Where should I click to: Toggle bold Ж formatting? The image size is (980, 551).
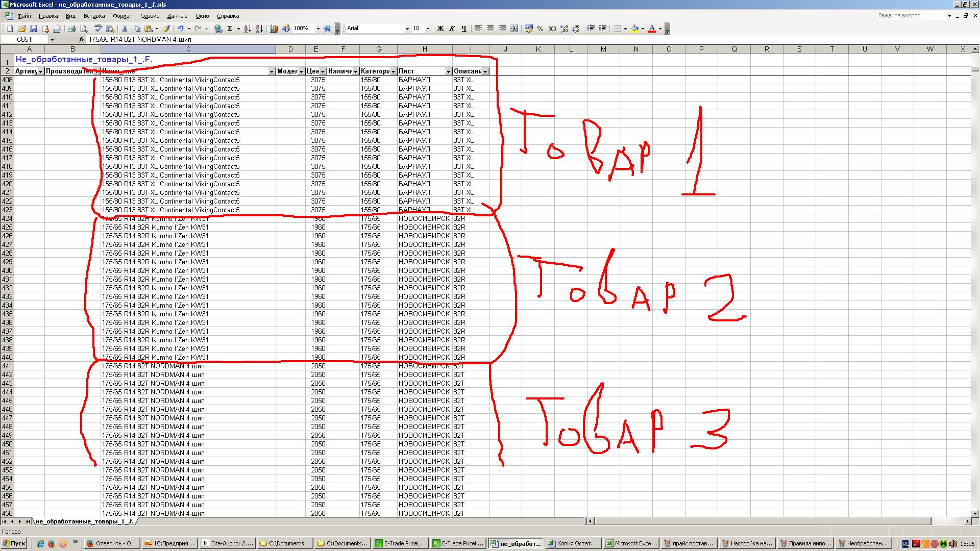pyautogui.click(x=440, y=29)
